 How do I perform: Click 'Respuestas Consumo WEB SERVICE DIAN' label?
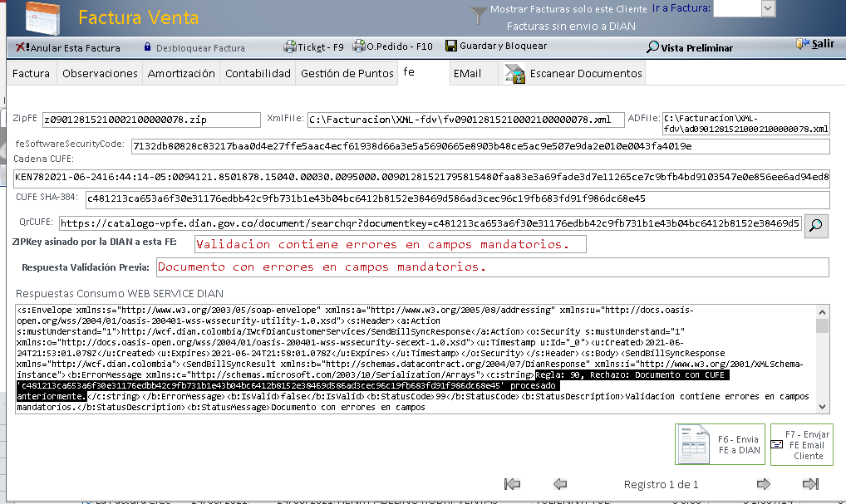[119, 294]
